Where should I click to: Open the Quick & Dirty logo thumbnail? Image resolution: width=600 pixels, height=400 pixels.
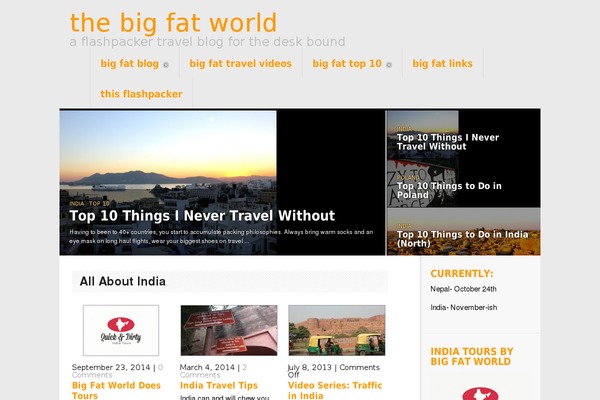pyautogui.click(x=121, y=330)
